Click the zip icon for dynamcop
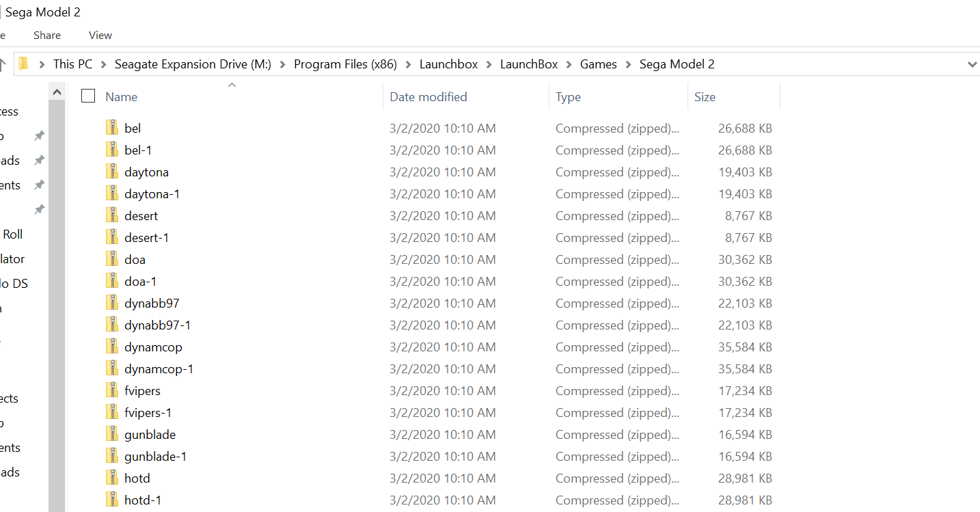Image resolution: width=980 pixels, height=512 pixels. tap(112, 347)
